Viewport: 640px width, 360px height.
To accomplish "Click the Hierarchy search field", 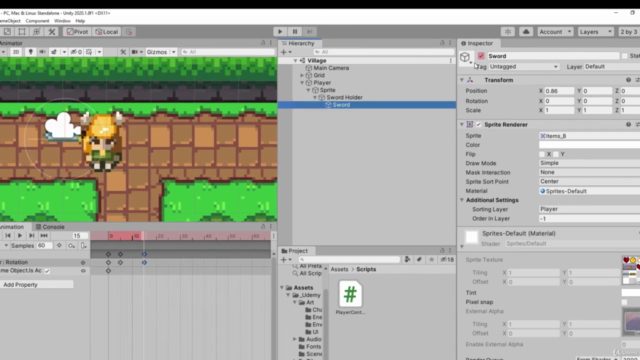I will (383, 52).
